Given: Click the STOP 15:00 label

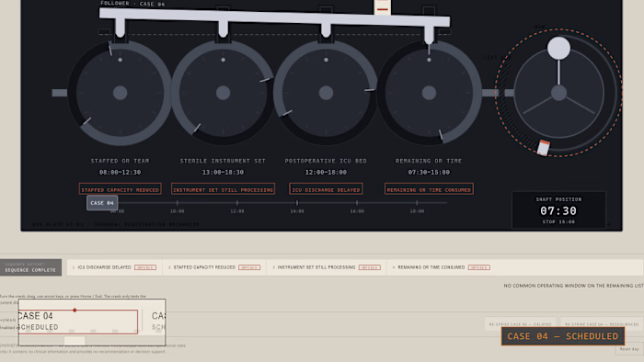Looking at the screenshot, I should (x=558, y=221).
